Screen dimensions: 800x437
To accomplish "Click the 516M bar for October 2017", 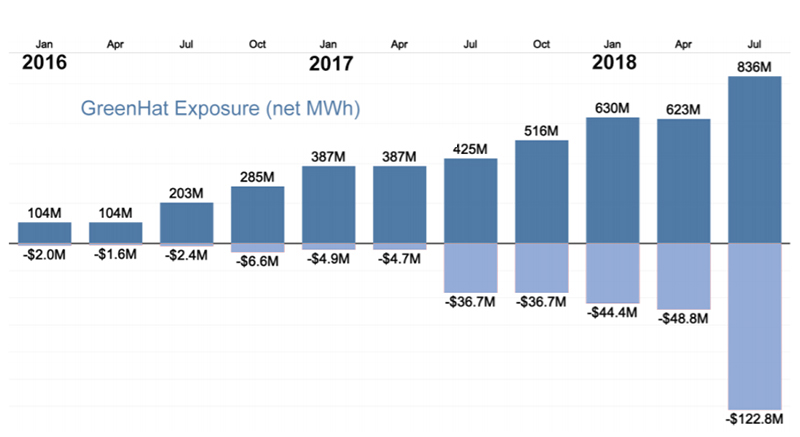I will (542, 192).
